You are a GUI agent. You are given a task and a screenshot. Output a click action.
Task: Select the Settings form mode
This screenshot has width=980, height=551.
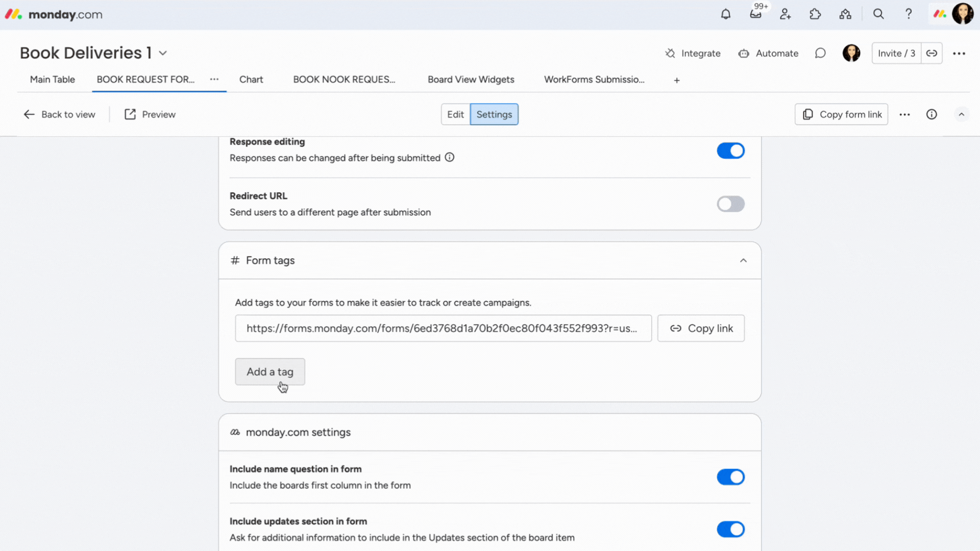click(x=494, y=114)
